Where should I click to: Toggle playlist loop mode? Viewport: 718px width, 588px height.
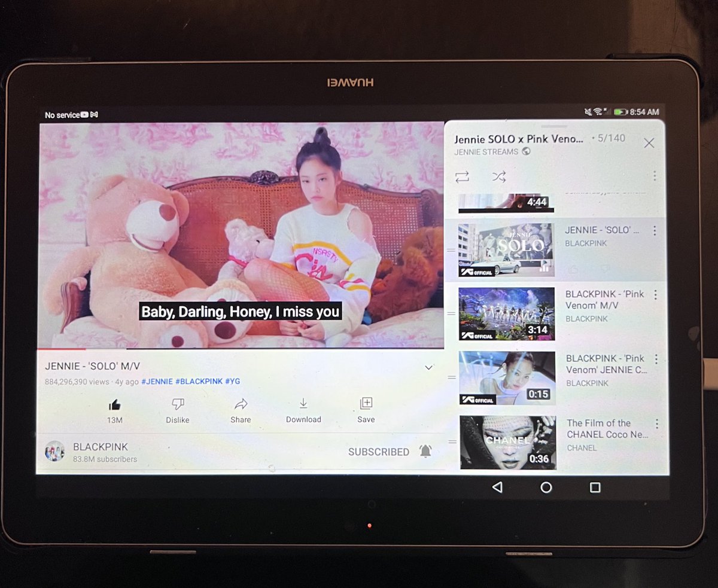pos(462,177)
